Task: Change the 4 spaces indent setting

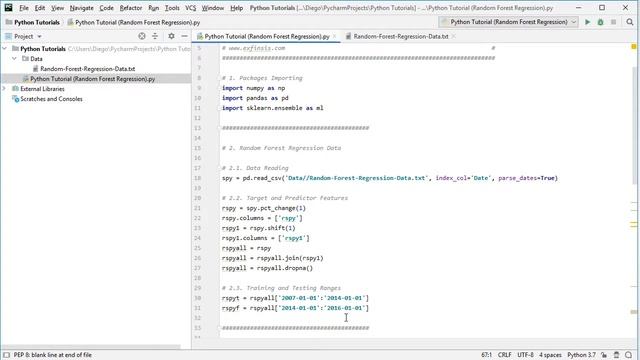Action: point(550,355)
